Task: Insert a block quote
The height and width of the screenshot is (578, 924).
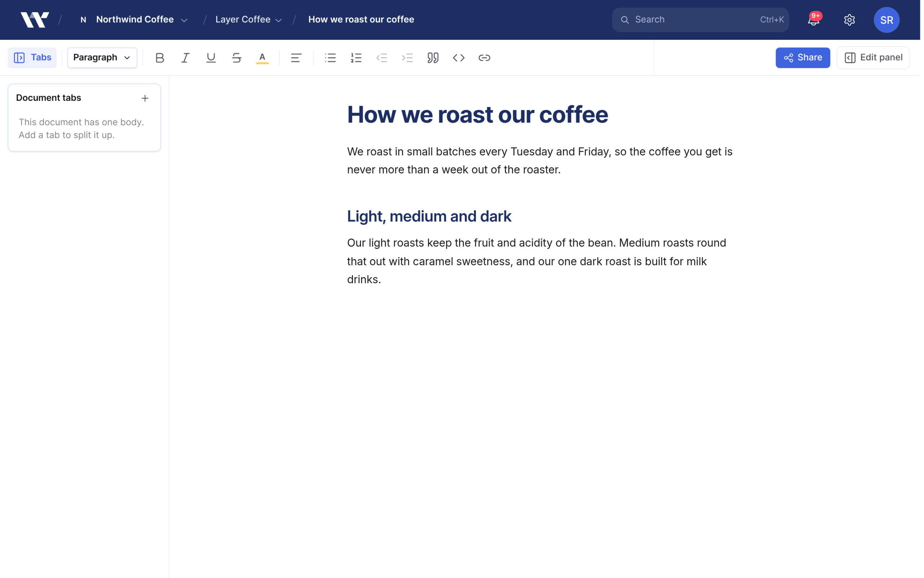Action: (433, 58)
